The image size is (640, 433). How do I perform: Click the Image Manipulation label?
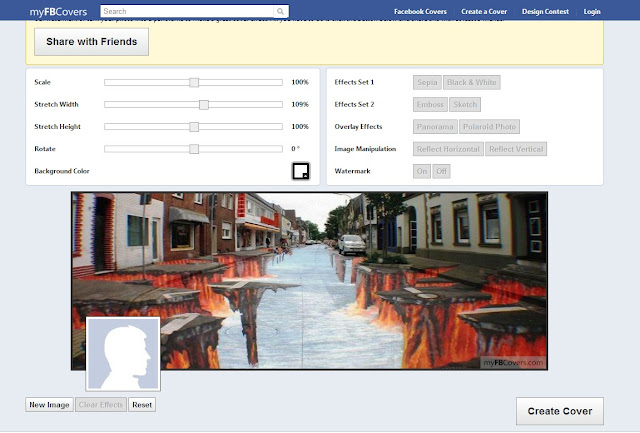coord(365,149)
